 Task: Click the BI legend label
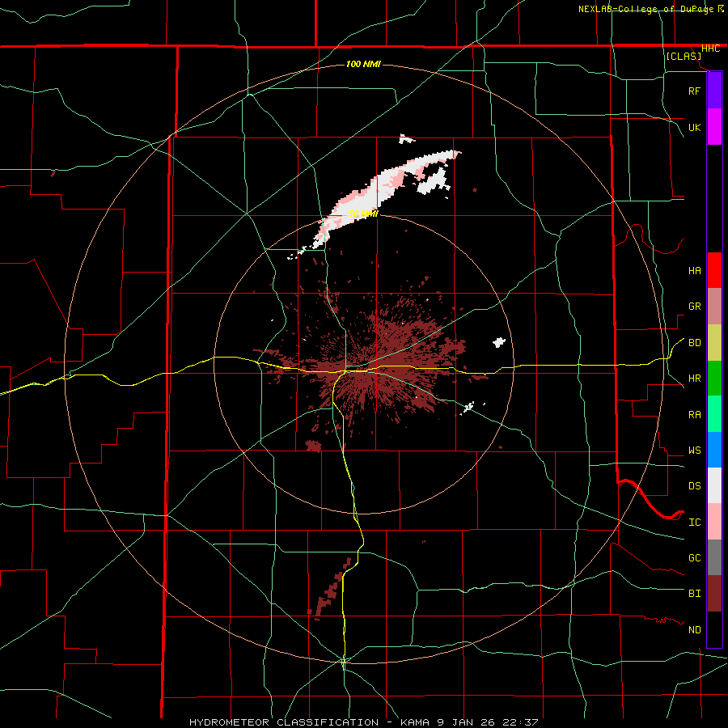click(x=694, y=594)
